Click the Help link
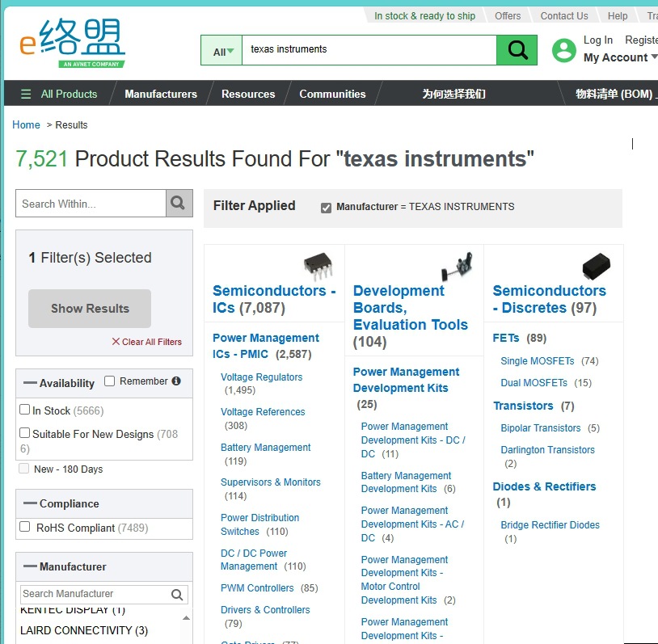The width and height of the screenshot is (658, 644). tap(618, 16)
